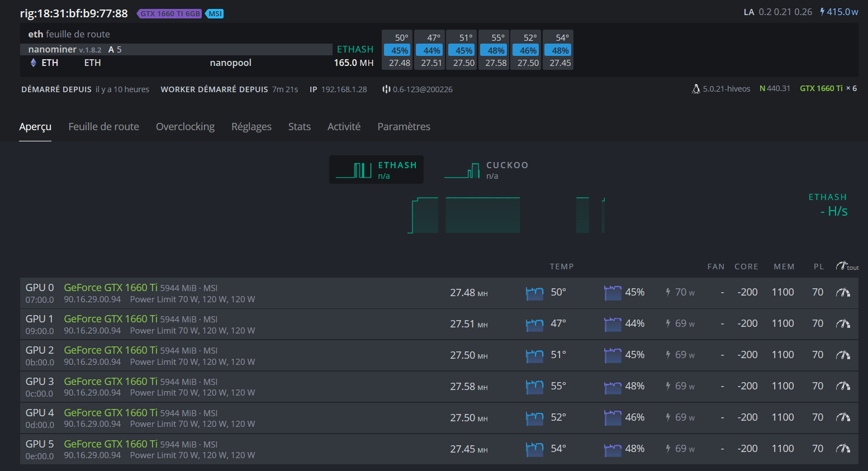The width and height of the screenshot is (868, 471).
Task: Open the Paramètres tab
Action: [x=404, y=127]
